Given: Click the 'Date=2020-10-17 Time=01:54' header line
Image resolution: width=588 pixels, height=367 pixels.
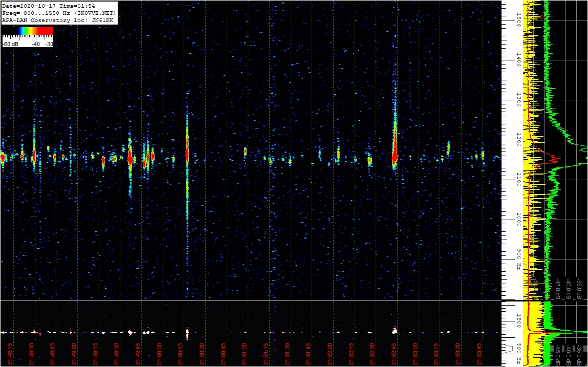Looking at the screenshot, I should (49, 6).
